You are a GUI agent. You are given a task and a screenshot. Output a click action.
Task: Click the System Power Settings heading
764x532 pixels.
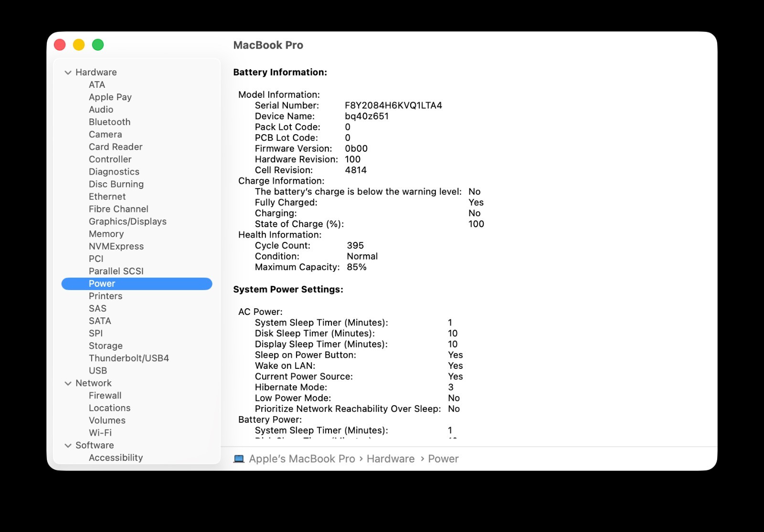click(x=288, y=289)
